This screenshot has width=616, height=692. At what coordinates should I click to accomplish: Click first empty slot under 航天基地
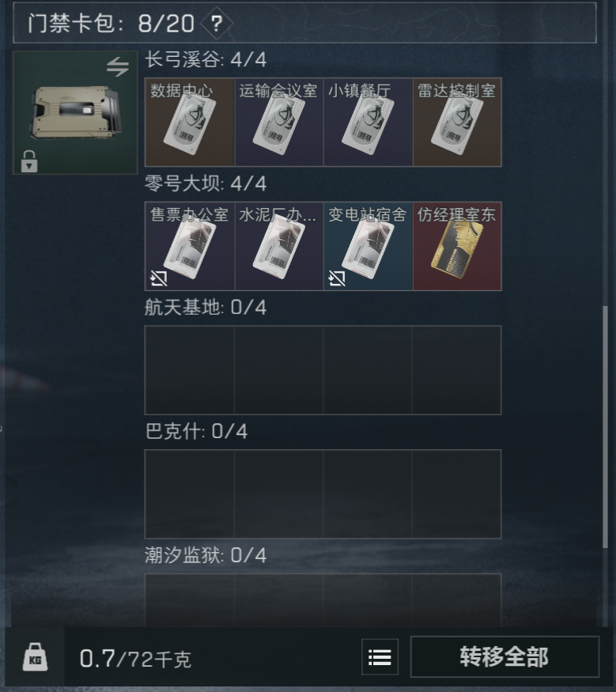click(x=190, y=370)
